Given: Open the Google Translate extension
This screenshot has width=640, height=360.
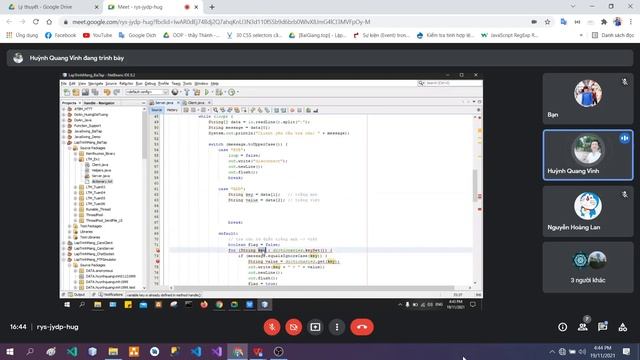Looking at the screenshot, I should coord(564,22).
